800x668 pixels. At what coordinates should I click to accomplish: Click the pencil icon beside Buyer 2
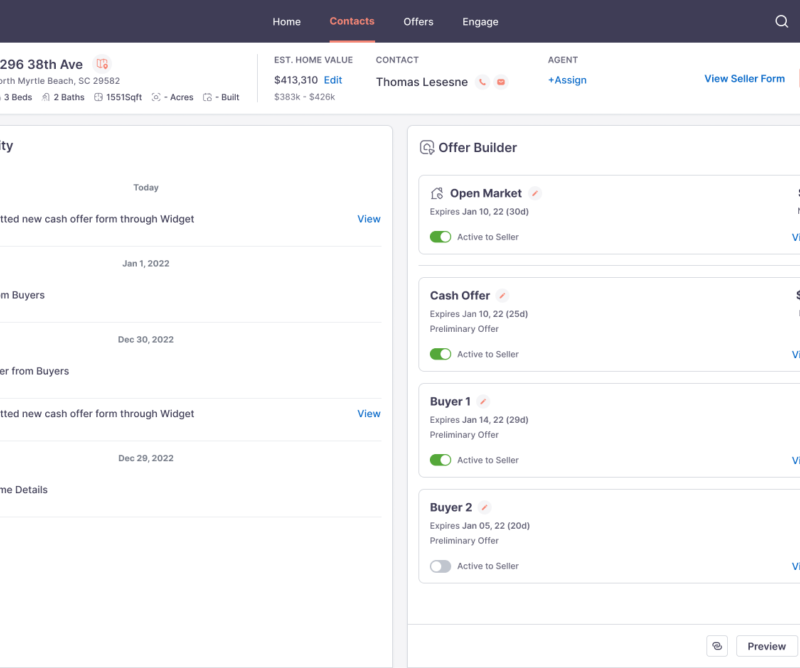[485, 507]
